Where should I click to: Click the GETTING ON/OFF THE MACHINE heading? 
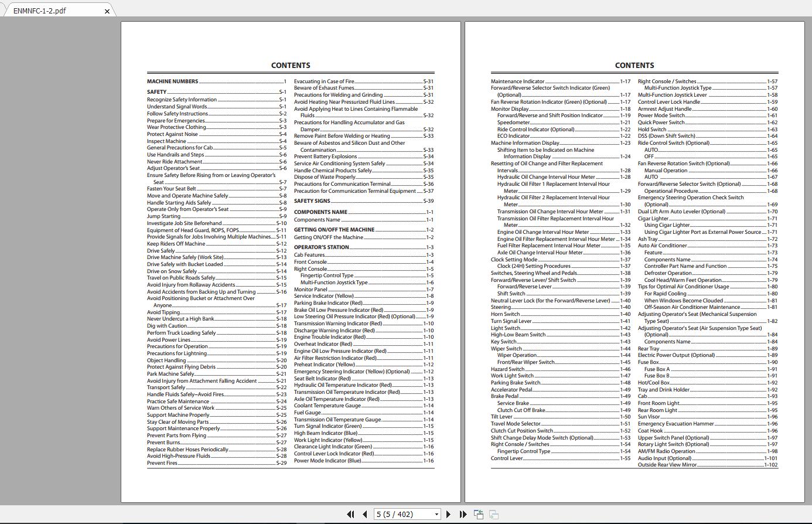pos(364,230)
